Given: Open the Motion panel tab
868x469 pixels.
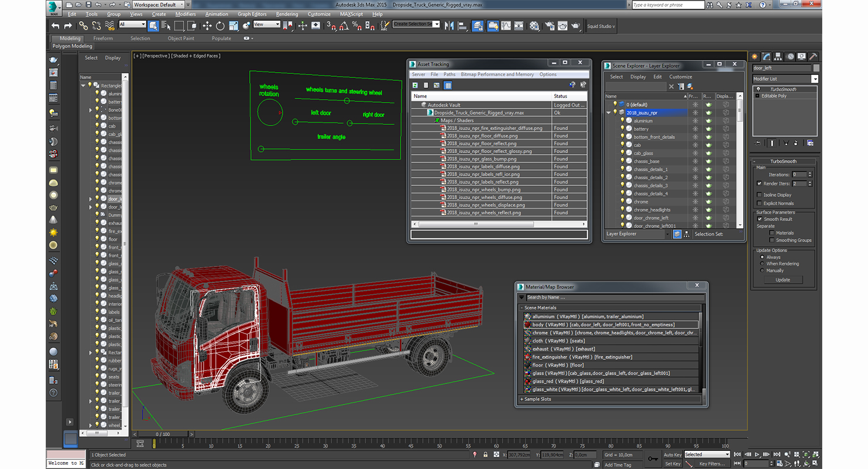Looking at the screenshot, I should click(790, 57).
